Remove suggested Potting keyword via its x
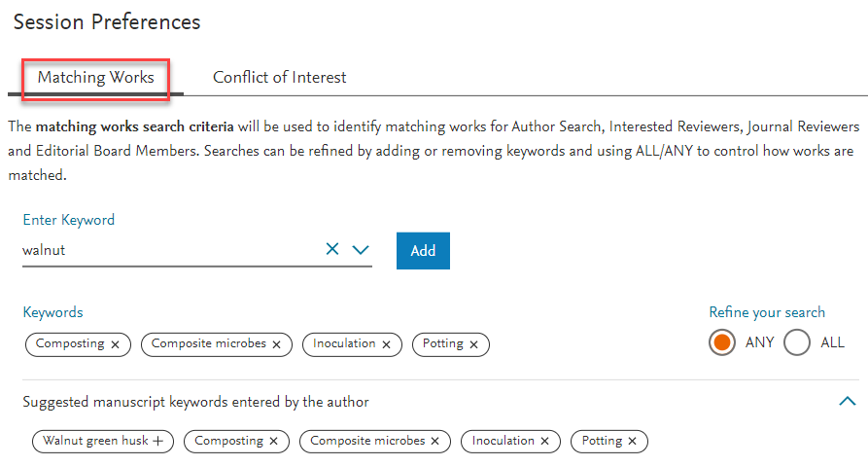This screenshot has width=868, height=466. [632, 441]
